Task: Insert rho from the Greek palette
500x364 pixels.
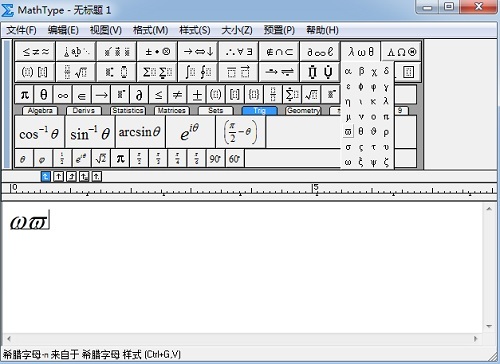Action: click(386, 132)
